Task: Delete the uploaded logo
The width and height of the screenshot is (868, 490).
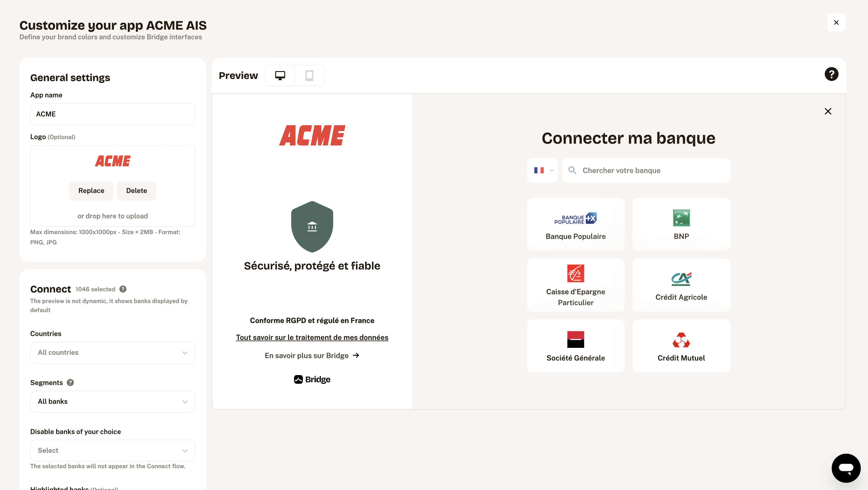Action: 137,191
